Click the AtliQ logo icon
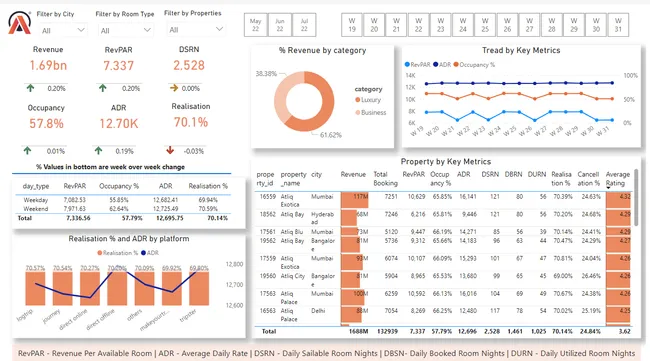The height and width of the screenshot is (361, 650). [x=19, y=23]
